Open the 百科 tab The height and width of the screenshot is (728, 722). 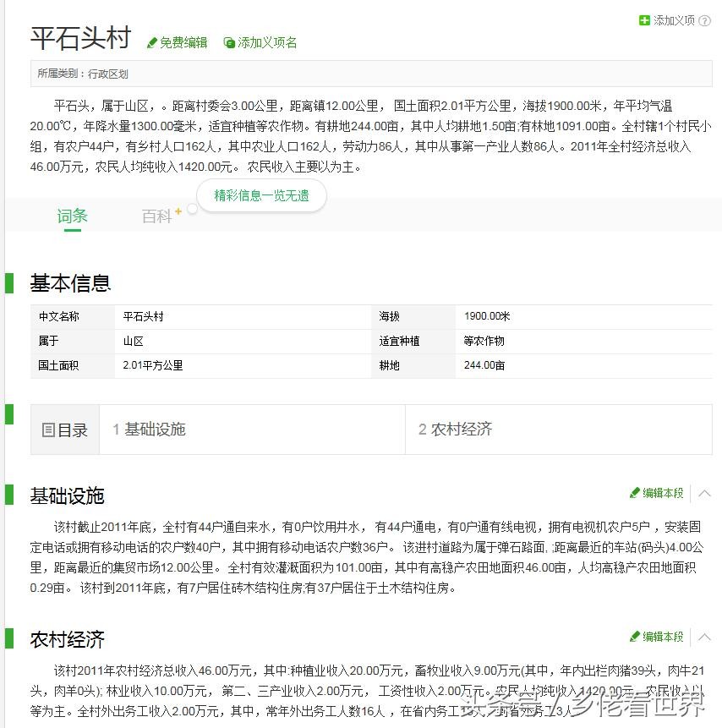tap(156, 217)
